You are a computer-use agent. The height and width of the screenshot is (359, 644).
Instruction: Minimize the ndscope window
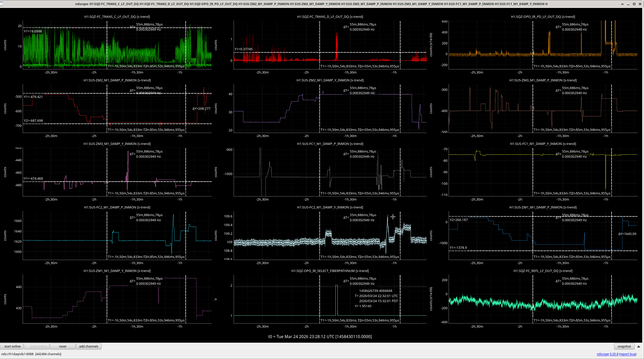[628, 4]
